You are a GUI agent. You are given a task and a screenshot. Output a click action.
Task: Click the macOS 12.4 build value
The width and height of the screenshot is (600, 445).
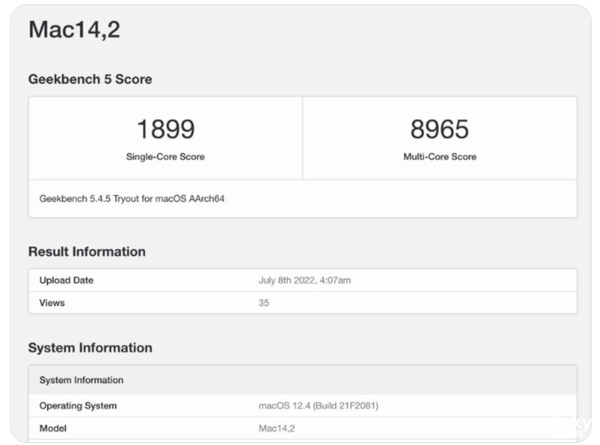[x=318, y=405]
